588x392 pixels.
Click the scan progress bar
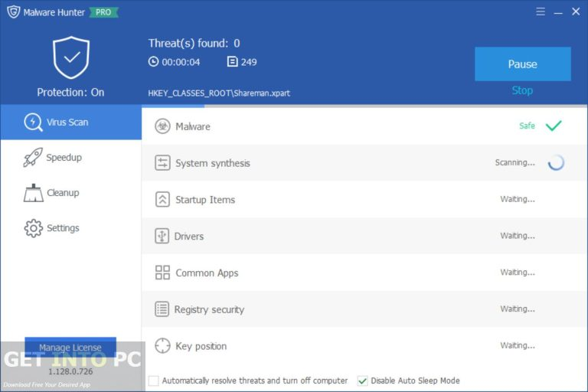click(x=364, y=106)
